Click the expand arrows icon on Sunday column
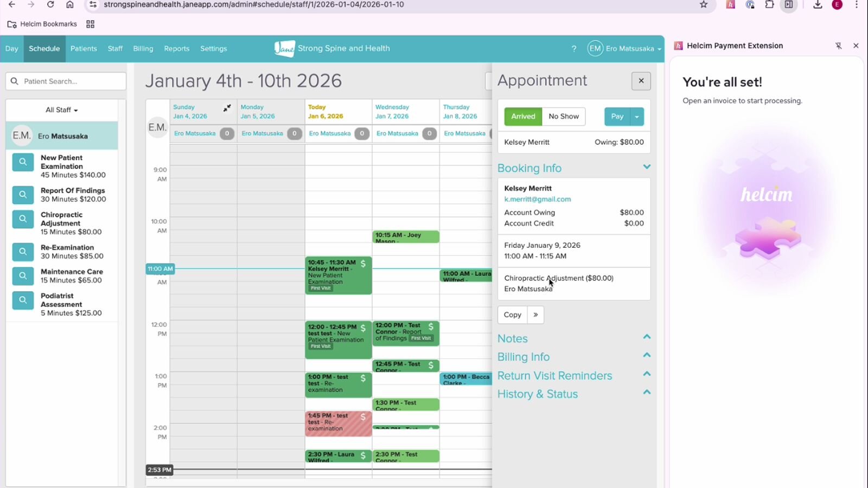The image size is (868, 488). (227, 108)
